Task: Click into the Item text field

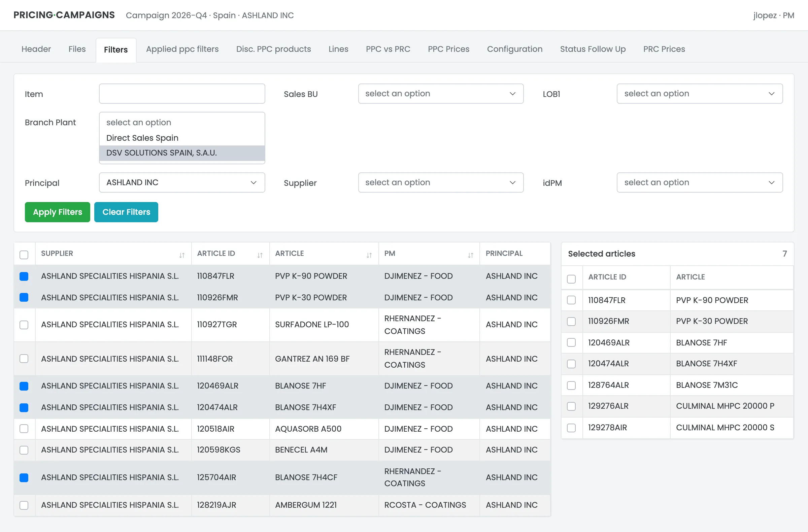Action: (x=182, y=94)
